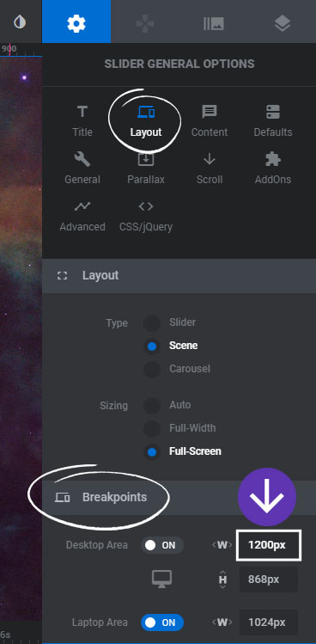Open the navigation options tab icon

(145, 23)
